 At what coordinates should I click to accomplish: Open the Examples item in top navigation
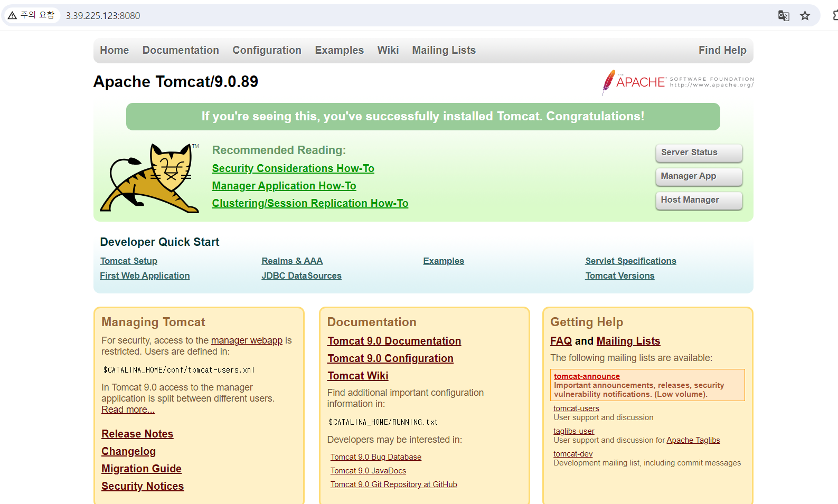(x=340, y=50)
